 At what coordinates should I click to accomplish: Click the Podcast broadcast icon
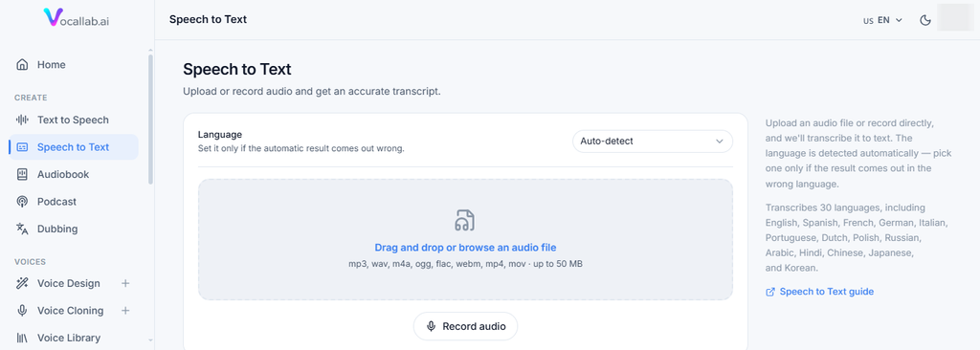coord(23,202)
